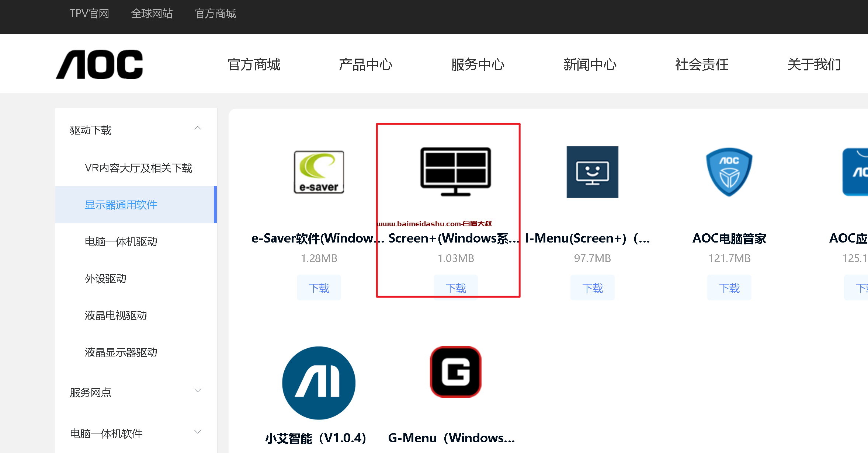The height and width of the screenshot is (453, 868).
Task: Click the partially visible AOC应用 blue icon
Action: click(x=856, y=172)
